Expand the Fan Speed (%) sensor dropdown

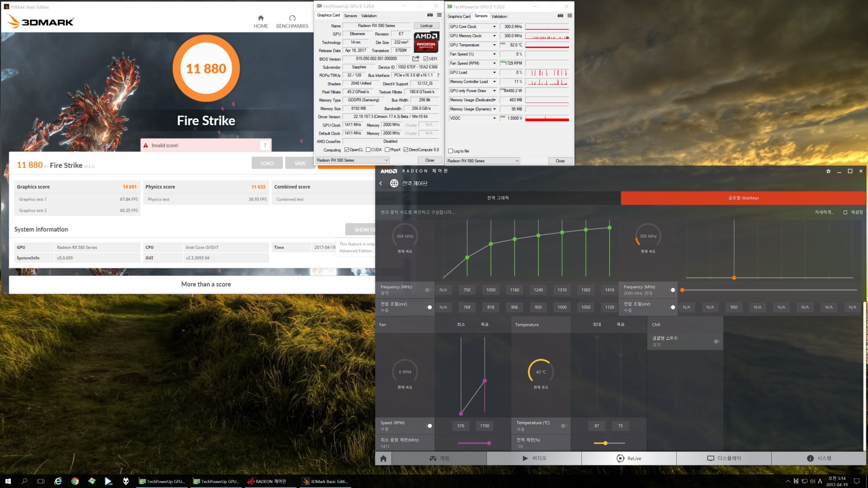(494, 54)
